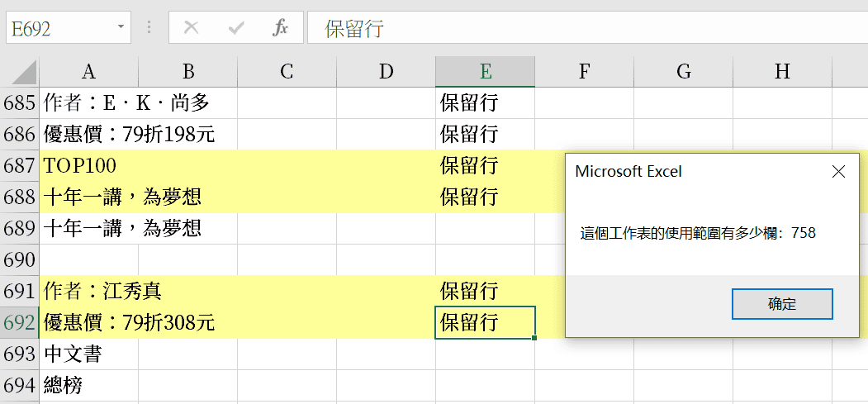Open the insert function fx icon
Image resolution: width=868 pixels, height=404 pixels.
(x=280, y=27)
